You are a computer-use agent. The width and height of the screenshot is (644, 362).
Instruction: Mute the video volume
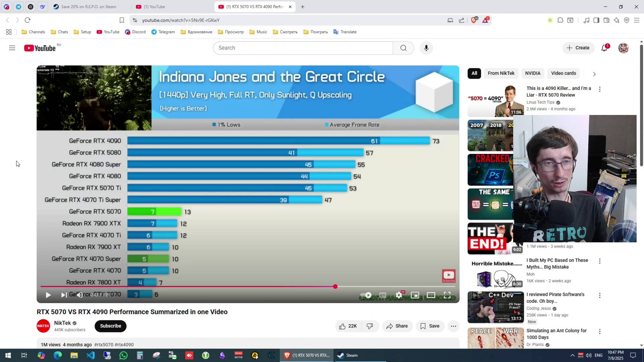tap(79, 295)
